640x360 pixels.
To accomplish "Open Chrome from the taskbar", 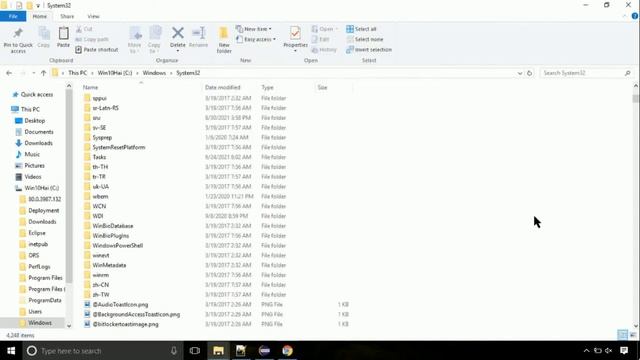I will pos(287,351).
